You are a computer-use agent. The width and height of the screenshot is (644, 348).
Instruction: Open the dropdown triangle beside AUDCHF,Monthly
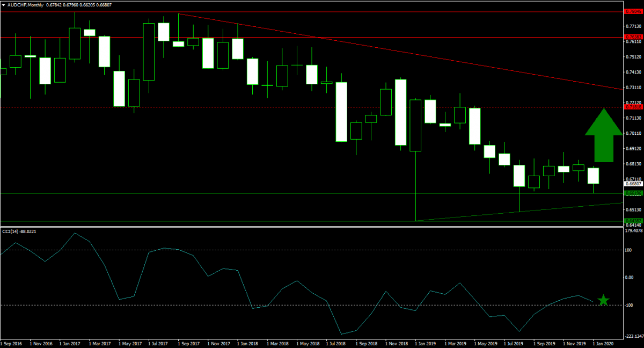pyautogui.click(x=4, y=4)
